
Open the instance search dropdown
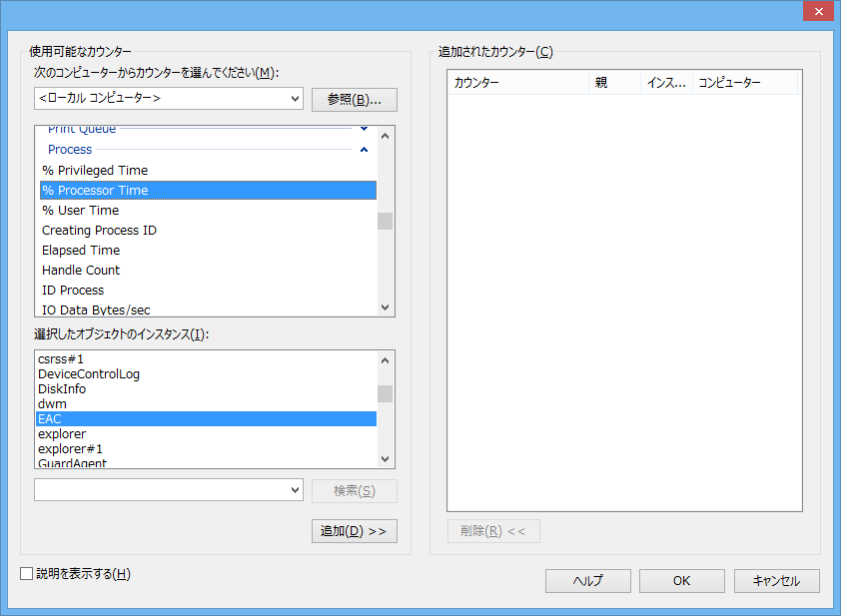294,490
